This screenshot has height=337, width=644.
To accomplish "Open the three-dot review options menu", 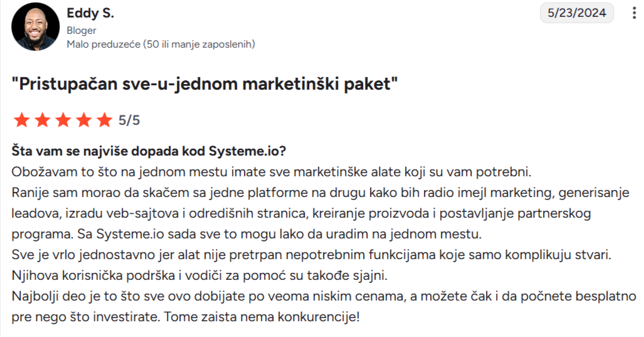I will [629, 13].
